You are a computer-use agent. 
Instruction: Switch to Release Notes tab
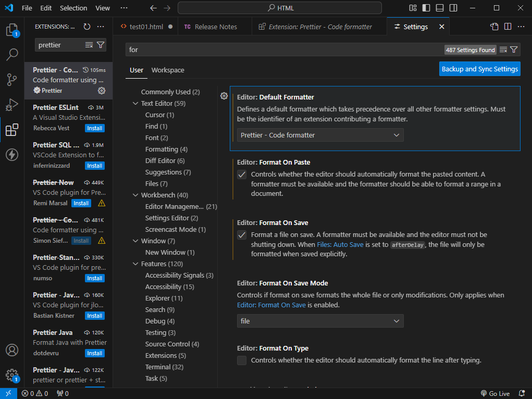215,27
